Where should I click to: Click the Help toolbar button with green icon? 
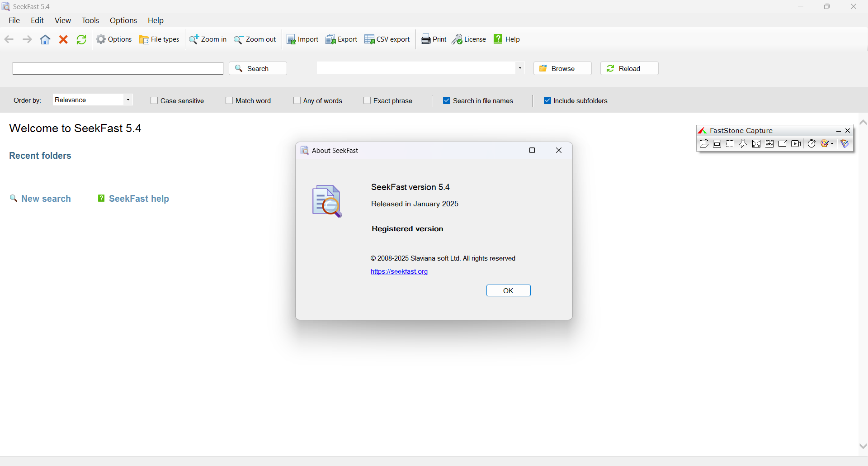coord(506,39)
